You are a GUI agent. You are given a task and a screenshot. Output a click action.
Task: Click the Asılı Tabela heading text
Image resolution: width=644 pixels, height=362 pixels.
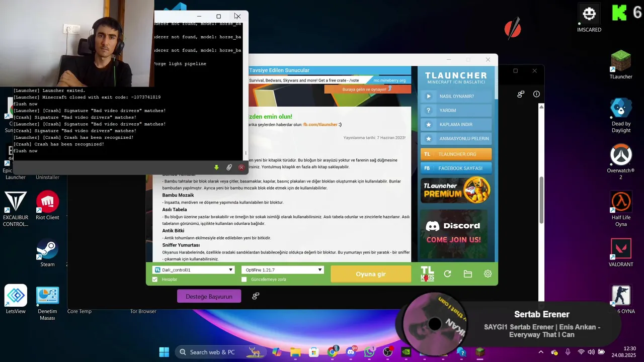174,210
